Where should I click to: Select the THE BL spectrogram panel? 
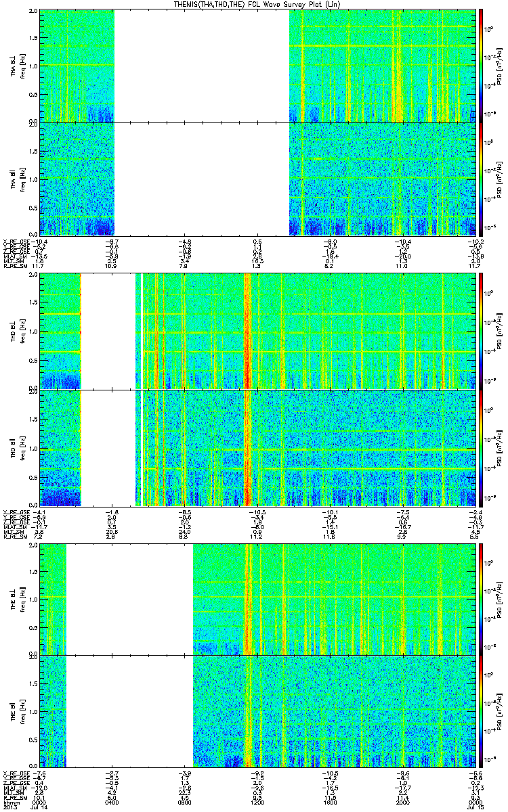point(258,600)
